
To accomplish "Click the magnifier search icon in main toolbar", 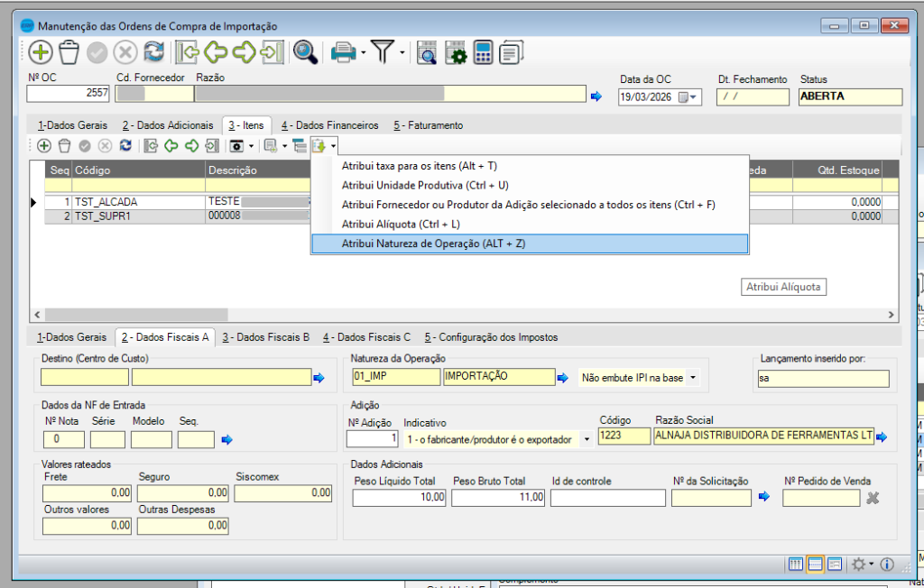I will (306, 52).
